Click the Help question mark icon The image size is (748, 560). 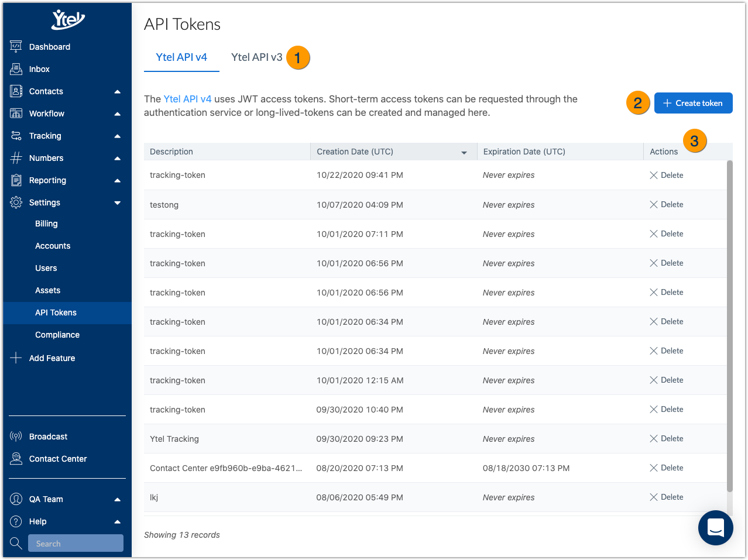click(16, 521)
